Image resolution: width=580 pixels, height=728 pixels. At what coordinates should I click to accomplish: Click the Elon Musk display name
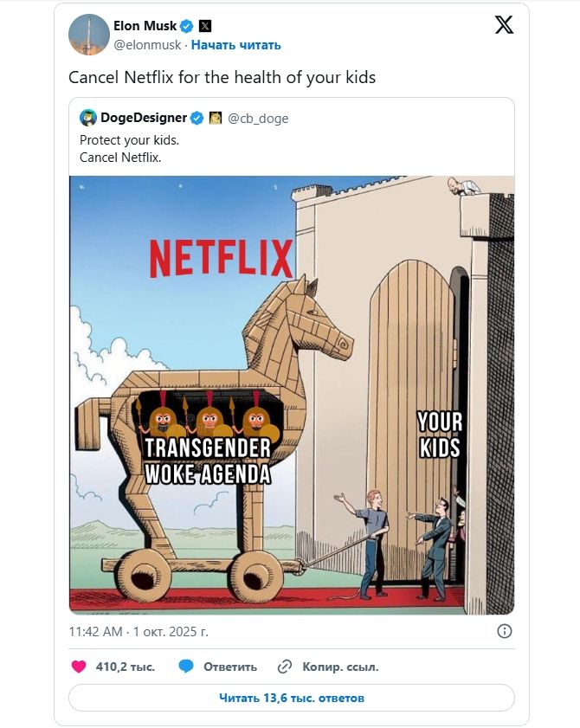pos(145,25)
